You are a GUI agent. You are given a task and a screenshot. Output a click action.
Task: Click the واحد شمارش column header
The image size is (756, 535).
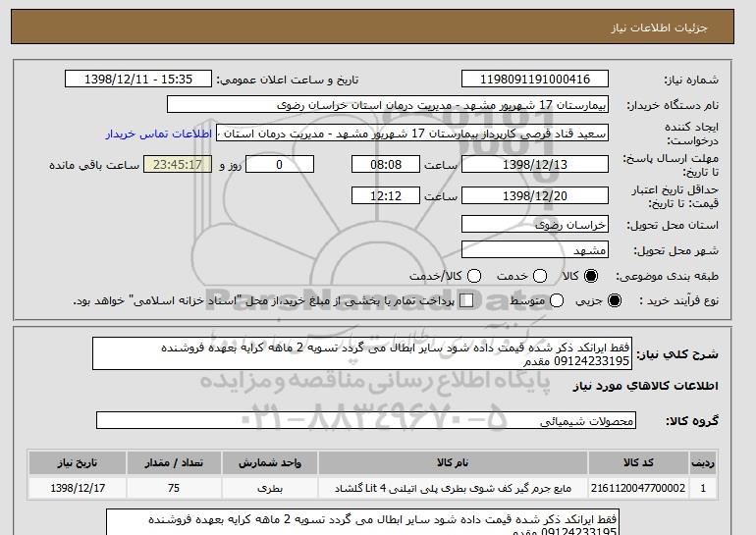pyautogui.click(x=270, y=462)
